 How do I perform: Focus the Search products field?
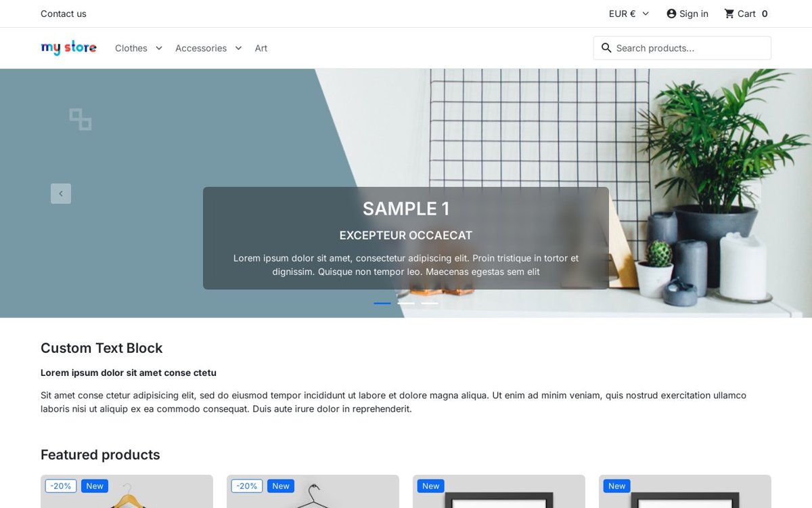(x=682, y=48)
